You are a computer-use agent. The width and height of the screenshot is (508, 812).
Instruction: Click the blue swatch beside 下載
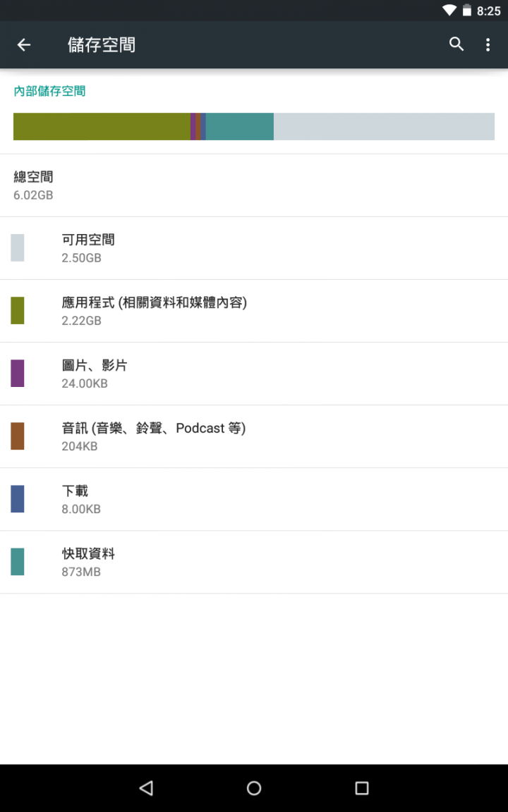[x=18, y=499]
